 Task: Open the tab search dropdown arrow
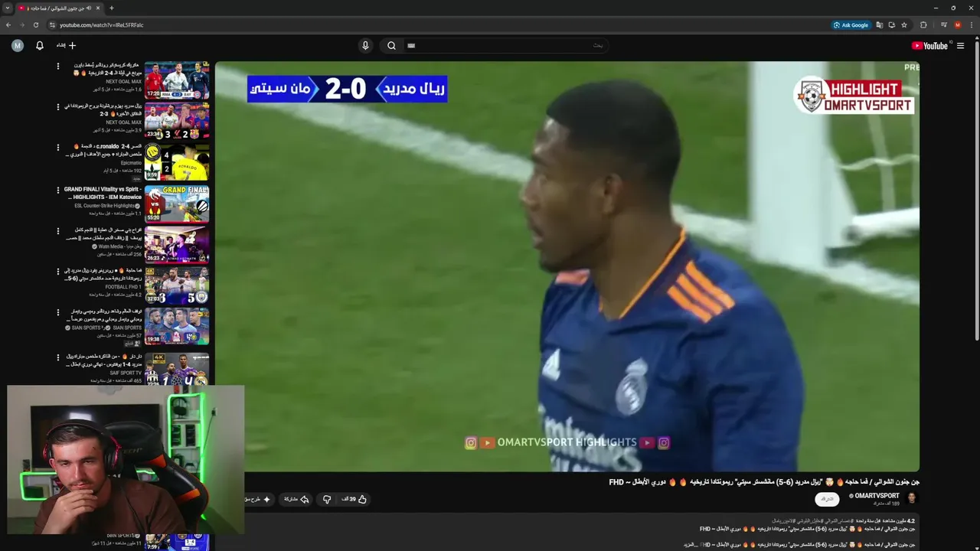[8, 8]
